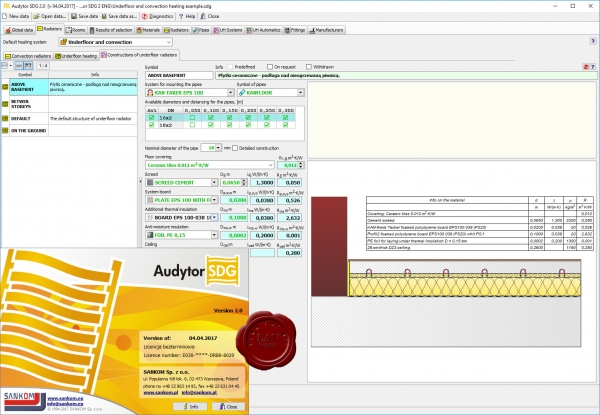Image resolution: width=600 pixels, height=415 pixels.
Task: Click the icon beside ON THE GROUND row
Action: pyautogui.click(x=5, y=130)
